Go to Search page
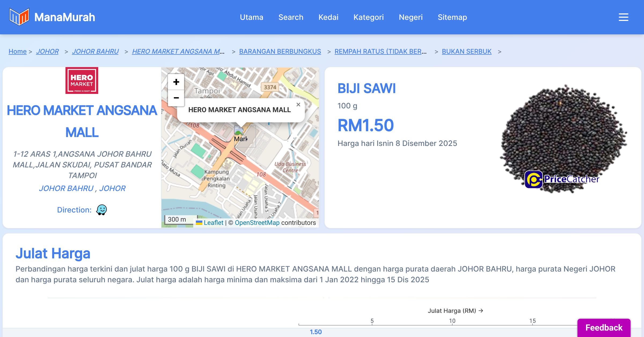This screenshot has width=644, height=337. pyautogui.click(x=291, y=17)
